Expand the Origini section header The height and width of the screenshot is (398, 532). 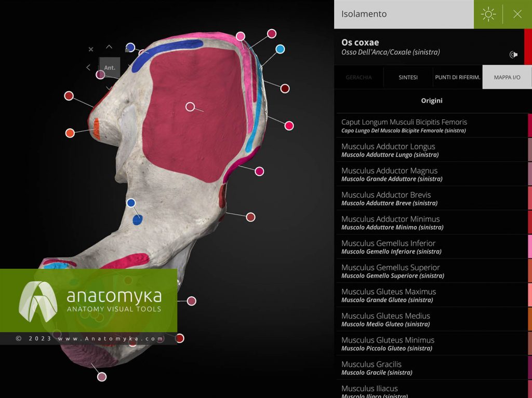432,101
